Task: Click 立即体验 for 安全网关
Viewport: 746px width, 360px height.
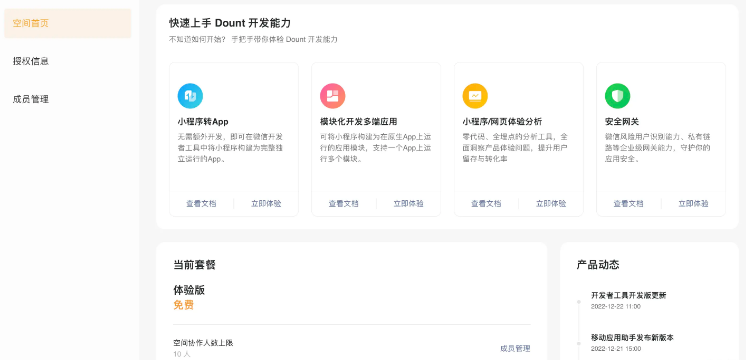Action: 694,204
